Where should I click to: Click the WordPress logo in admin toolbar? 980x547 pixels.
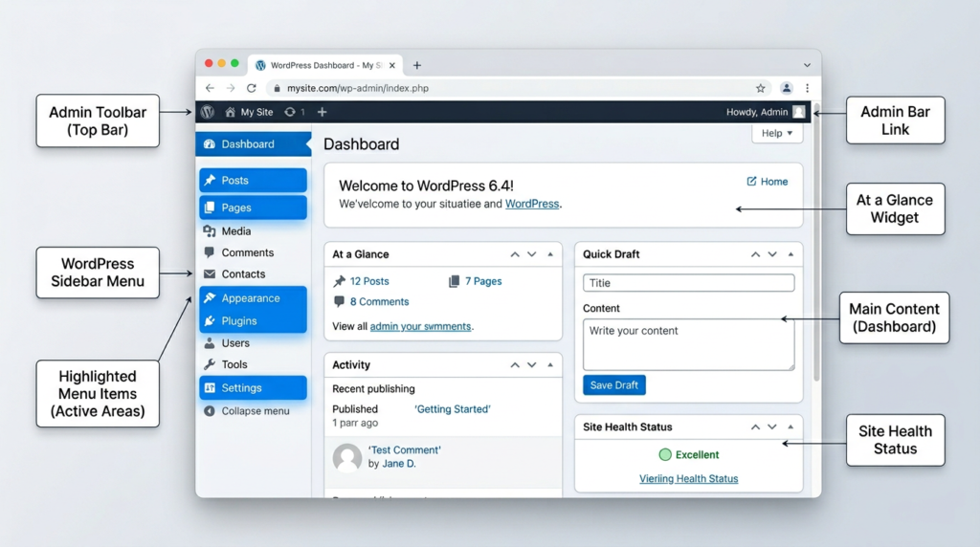point(208,112)
